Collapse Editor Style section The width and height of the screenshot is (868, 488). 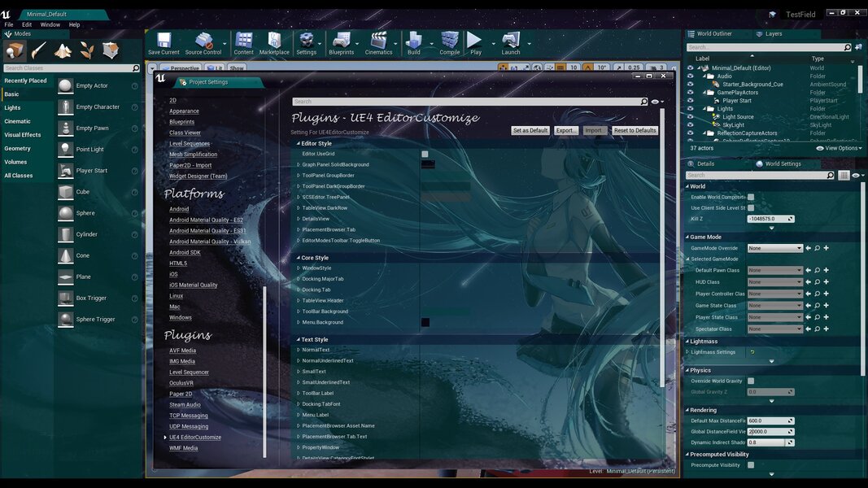298,143
